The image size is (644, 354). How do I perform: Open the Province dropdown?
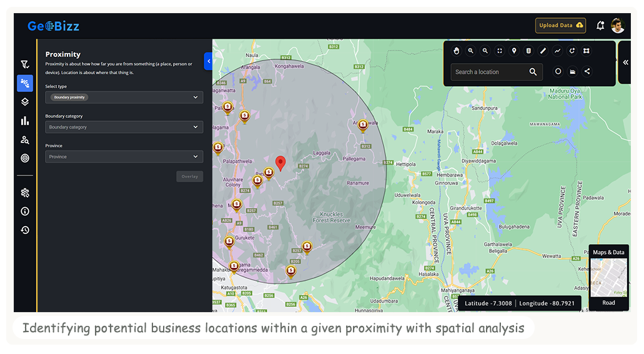124,157
